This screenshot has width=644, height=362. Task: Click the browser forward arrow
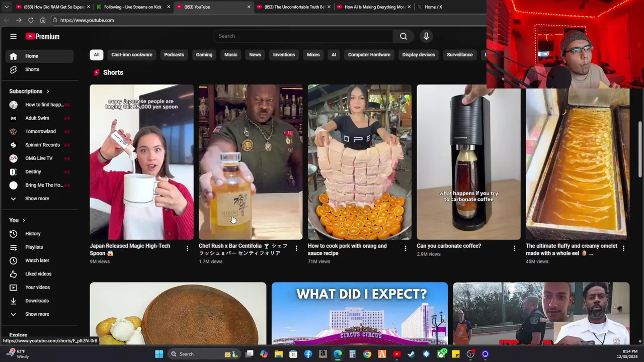[19, 20]
